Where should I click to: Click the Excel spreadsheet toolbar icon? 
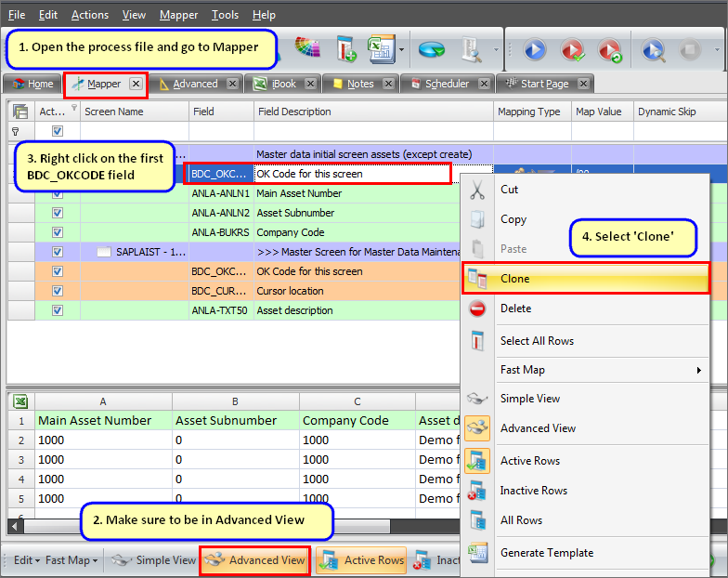(379, 48)
